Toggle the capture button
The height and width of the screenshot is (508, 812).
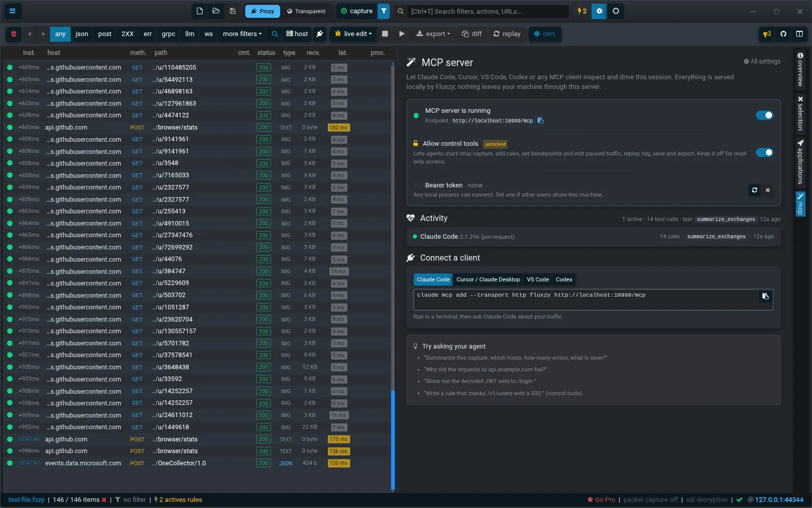point(357,11)
